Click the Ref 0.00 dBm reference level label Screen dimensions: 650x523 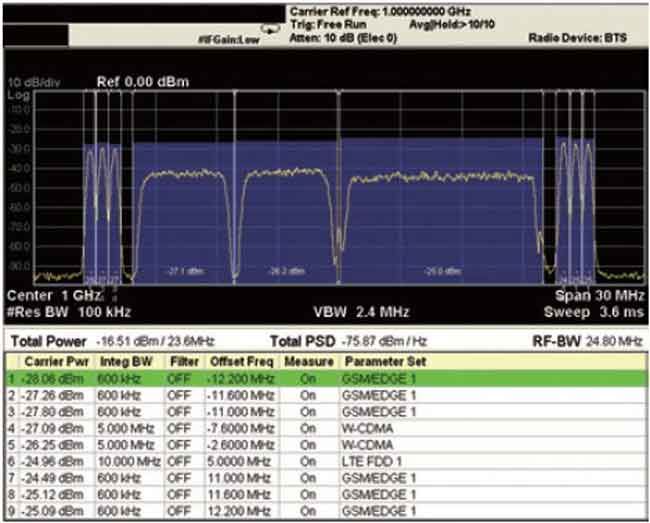tap(142, 82)
